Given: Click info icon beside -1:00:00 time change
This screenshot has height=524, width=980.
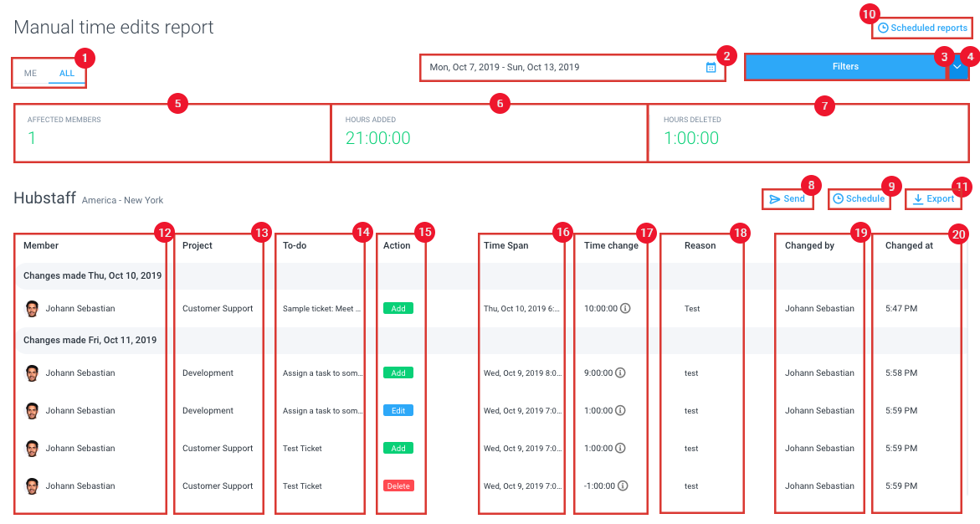Looking at the screenshot, I should [623, 485].
